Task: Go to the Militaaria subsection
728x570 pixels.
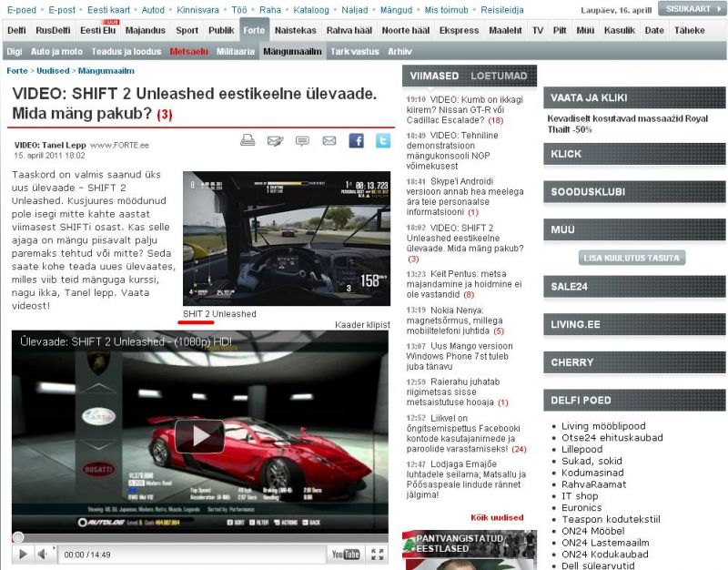Action: click(236, 52)
